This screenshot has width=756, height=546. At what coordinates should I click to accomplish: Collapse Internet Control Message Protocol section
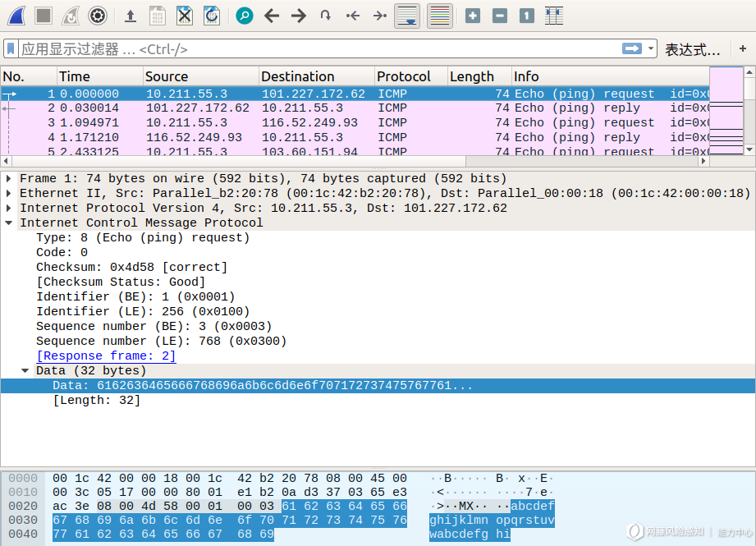click(9, 223)
